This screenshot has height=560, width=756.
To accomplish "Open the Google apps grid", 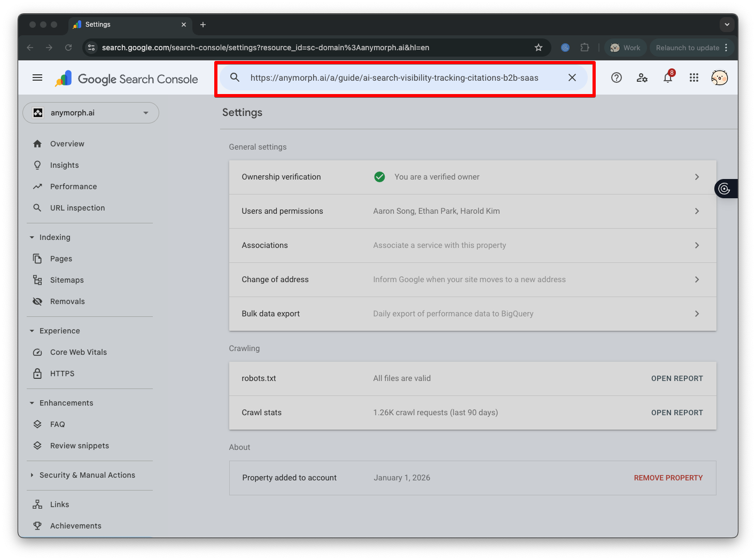I will [x=693, y=77].
